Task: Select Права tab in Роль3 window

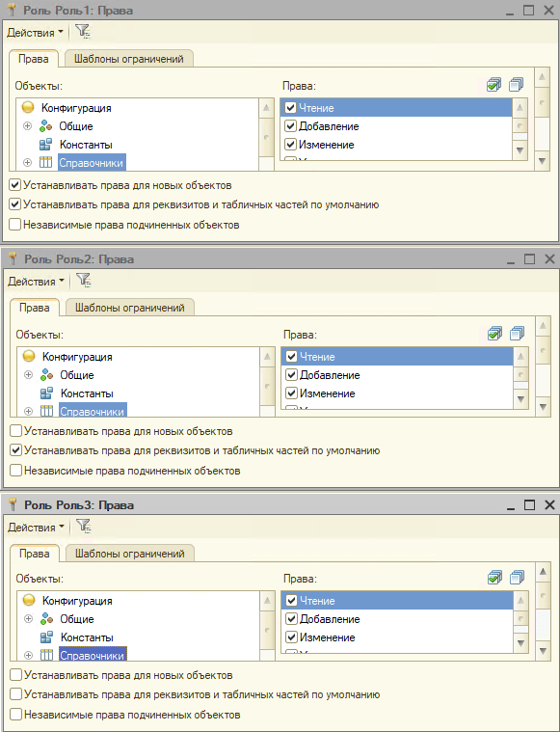Action: [x=35, y=554]
